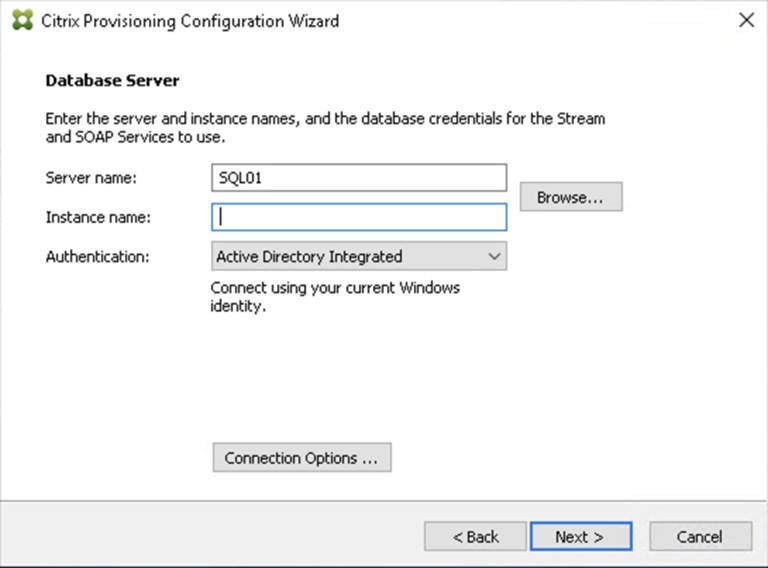Cancel the configuration wizard

coord(700,537)
